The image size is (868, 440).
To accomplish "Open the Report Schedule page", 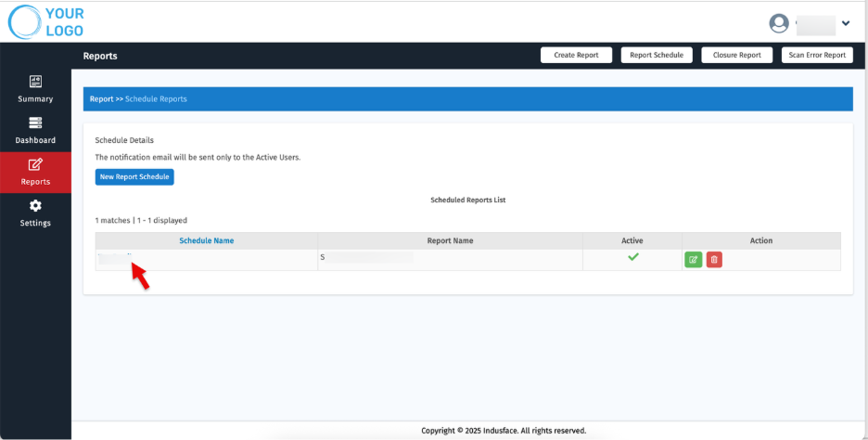I will (x=657, y=55).
